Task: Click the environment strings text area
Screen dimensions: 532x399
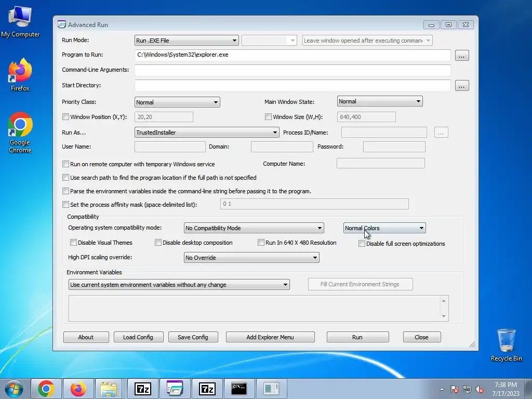Action: tap(255, 308)
